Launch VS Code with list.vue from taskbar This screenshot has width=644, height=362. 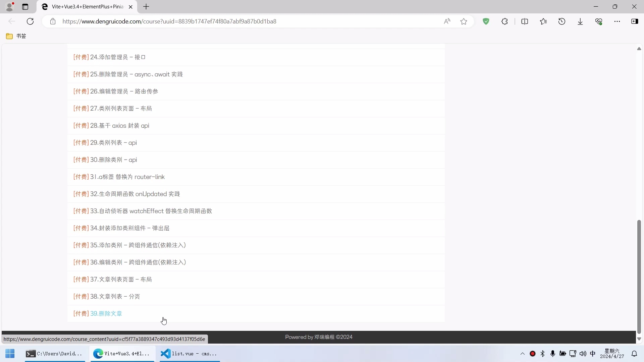point(189,354)
